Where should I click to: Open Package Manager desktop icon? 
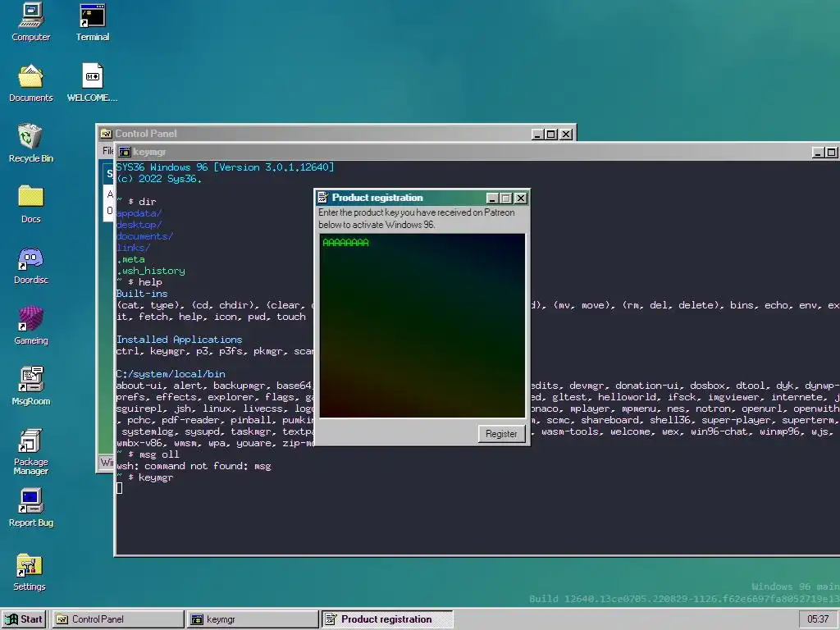coord(30,452)
